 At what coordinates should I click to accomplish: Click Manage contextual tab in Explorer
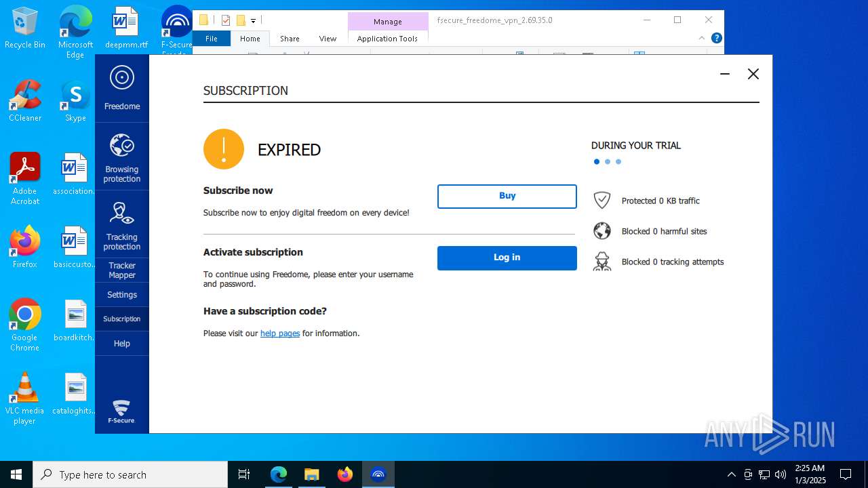388,22
